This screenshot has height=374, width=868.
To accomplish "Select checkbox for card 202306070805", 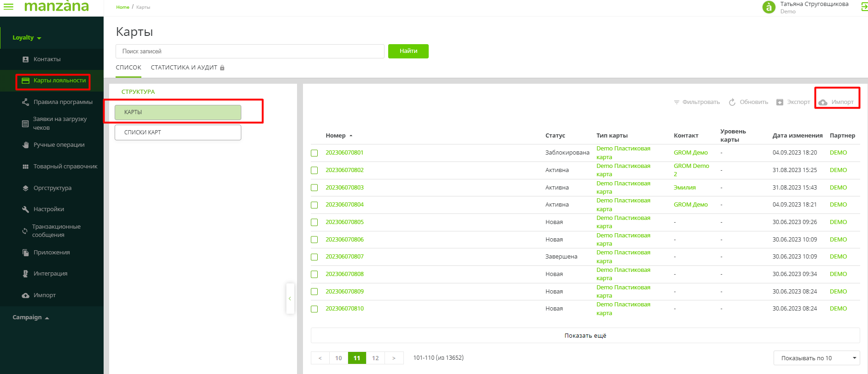I will click(315, 222).
